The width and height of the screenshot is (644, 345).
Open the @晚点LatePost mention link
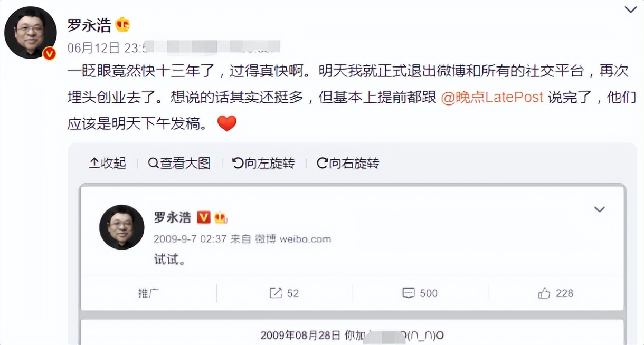tap(492, 99)
